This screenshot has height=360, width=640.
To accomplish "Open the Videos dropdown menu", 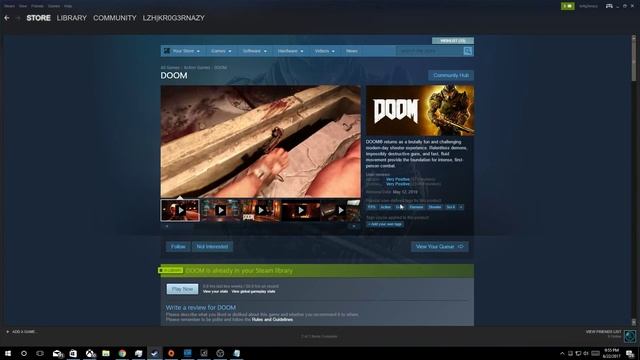I will pyautogui.click(x=324, y=51).
